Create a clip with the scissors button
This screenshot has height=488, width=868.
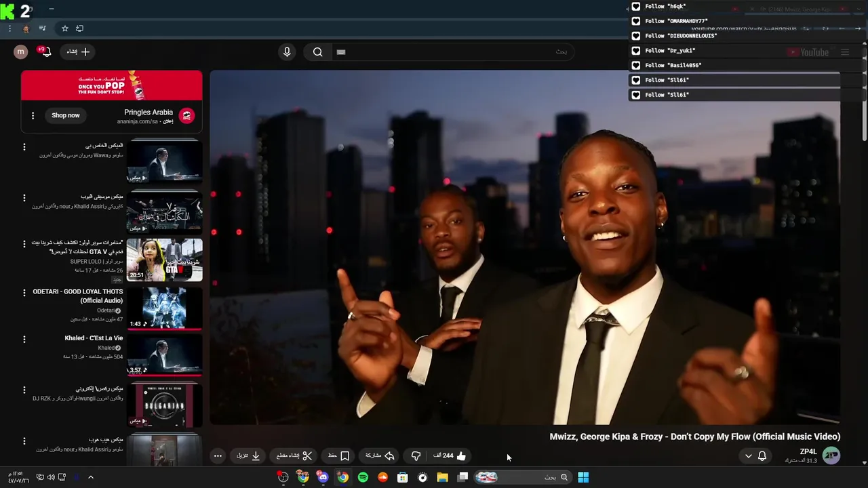294,456
